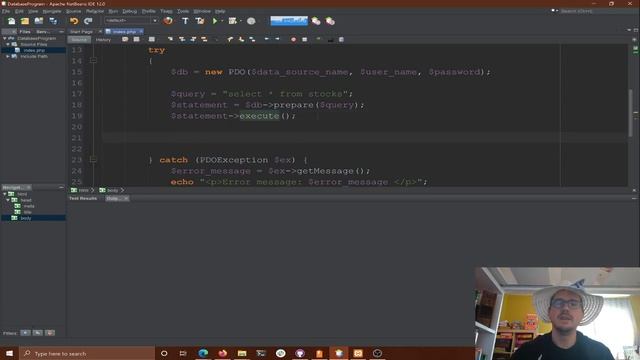The width and height of the screenshot is (640, 360).
Task: Select index.php in the project tree
Action: (34, 50)
